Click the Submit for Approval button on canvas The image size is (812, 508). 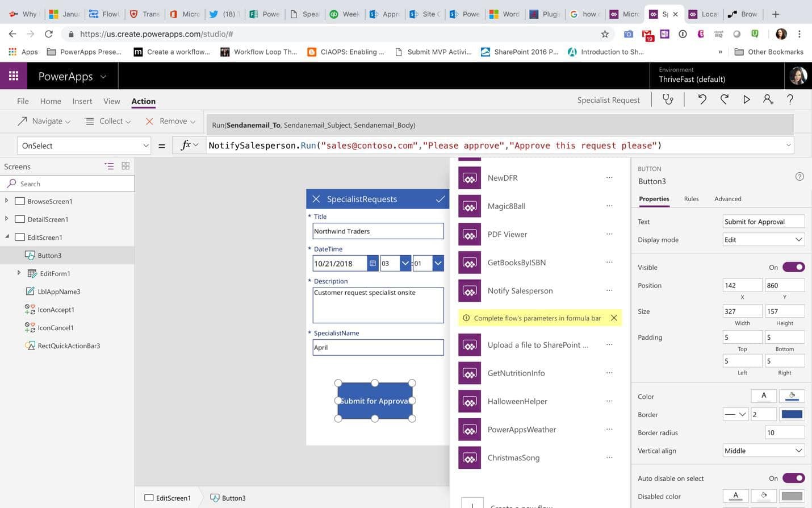375,401
